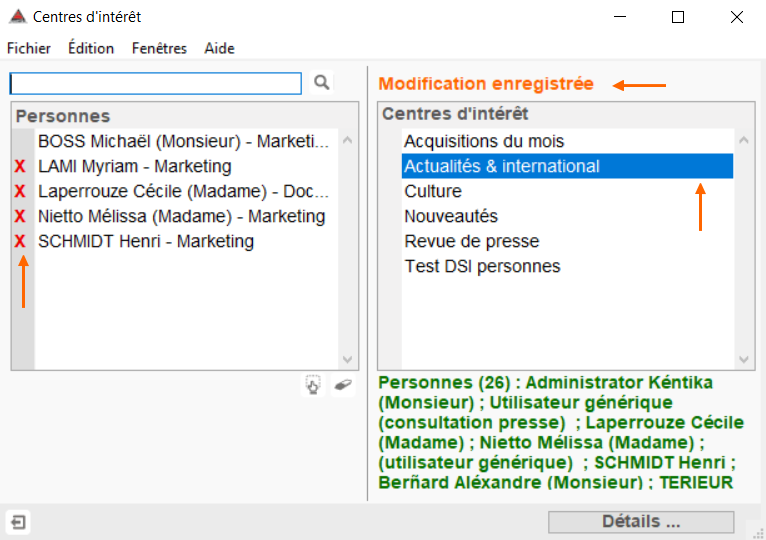766x540 pixels.
Task: Click the Détails ... button
Action: [x=641, y=522]
